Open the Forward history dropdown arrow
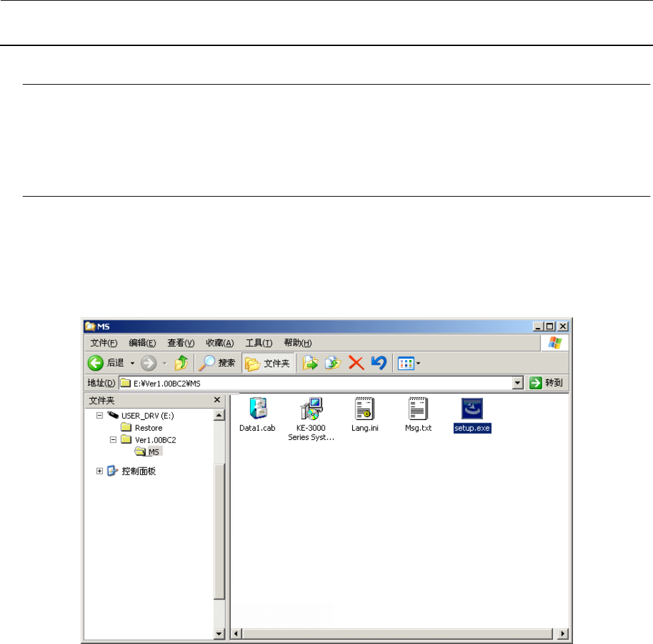653x644 pixels. tap(165, 363)
